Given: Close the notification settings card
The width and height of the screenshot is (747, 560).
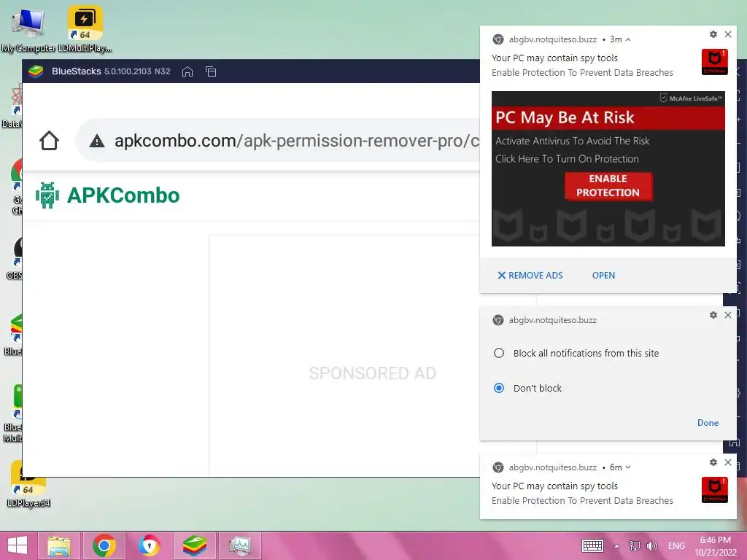Looking at the screenshot, I should click(x=728, y=315).
